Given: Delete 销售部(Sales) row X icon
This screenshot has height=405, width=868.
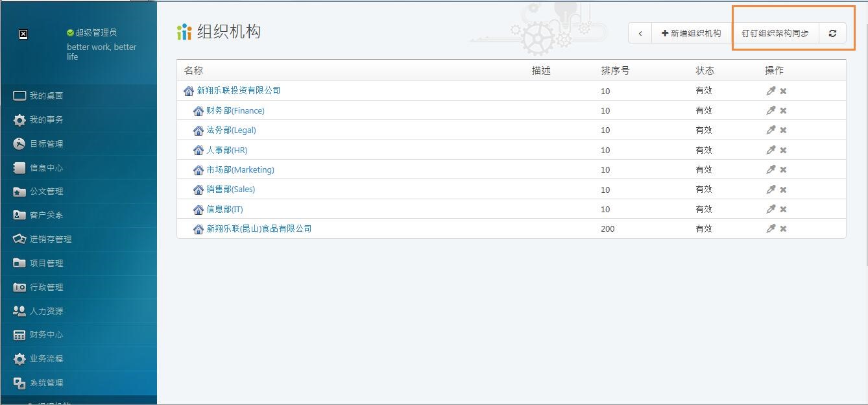Looking at the screenshot, I should click(x=783, y=190).
